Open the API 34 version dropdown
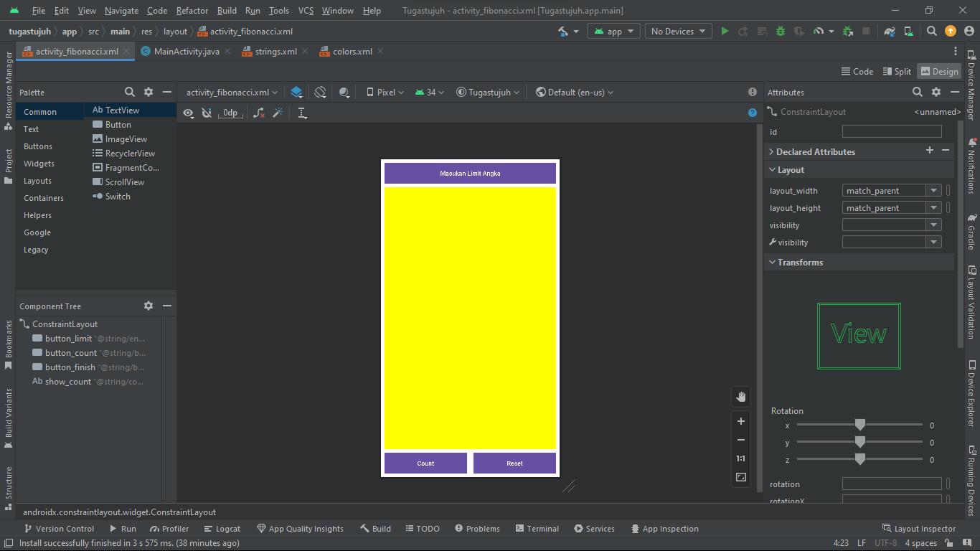Viewport: 980px width, 551px height. click(x=429, y=92)
